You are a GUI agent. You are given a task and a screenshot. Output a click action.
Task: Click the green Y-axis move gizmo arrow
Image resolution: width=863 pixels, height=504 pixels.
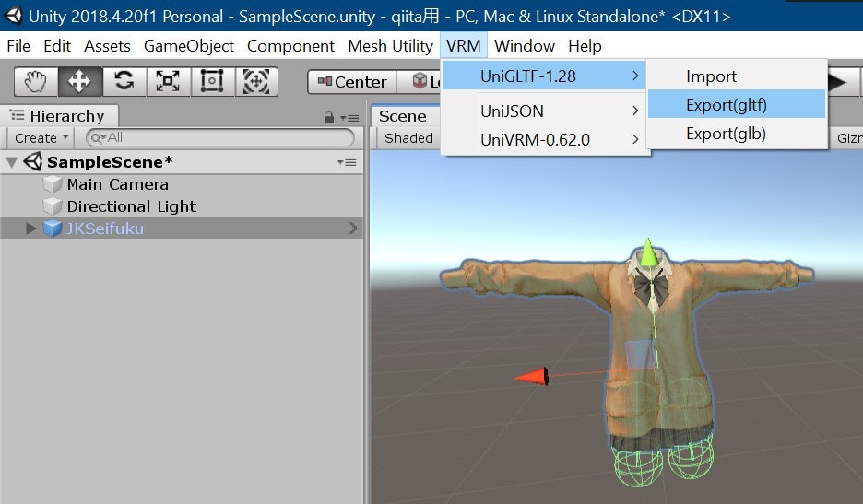pos(648,252)
